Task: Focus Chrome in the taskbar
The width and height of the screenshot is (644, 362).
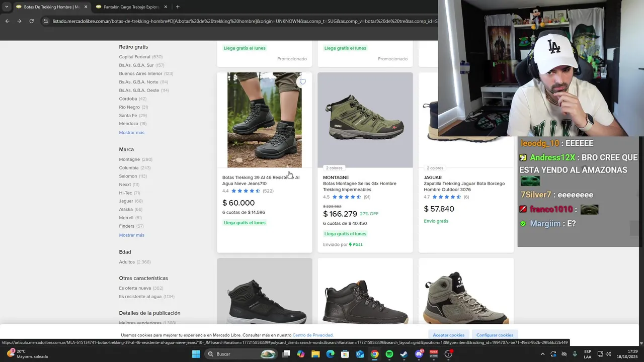Action: (374, 354)
